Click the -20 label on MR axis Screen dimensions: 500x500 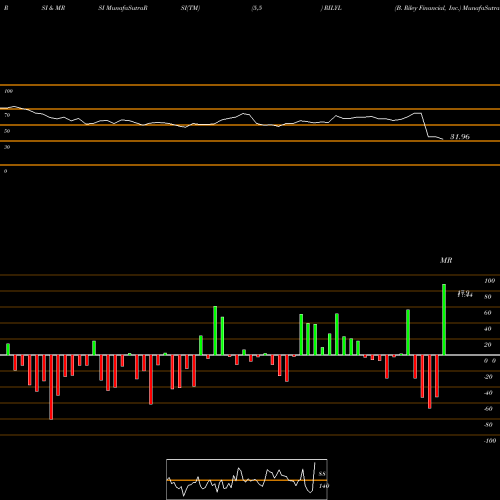(488, 377)
